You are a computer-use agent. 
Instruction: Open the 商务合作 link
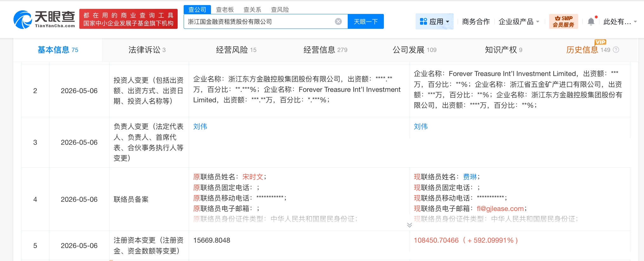tap(476, 22)
